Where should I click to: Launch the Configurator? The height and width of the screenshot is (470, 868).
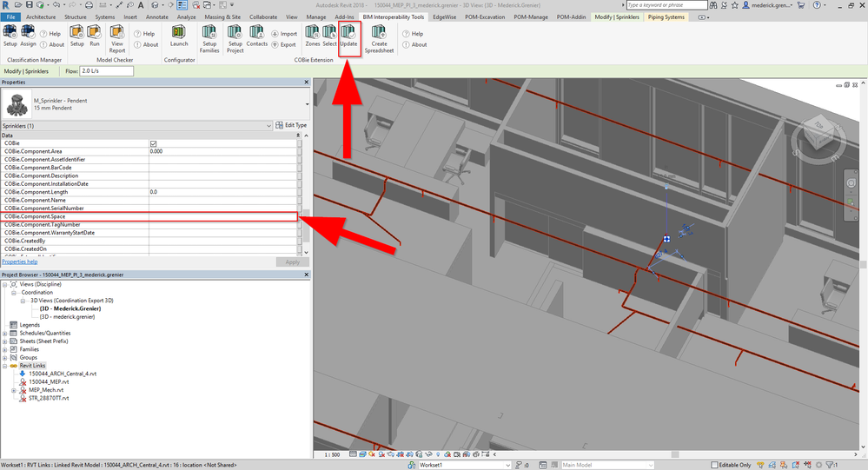tap(179, 36)
